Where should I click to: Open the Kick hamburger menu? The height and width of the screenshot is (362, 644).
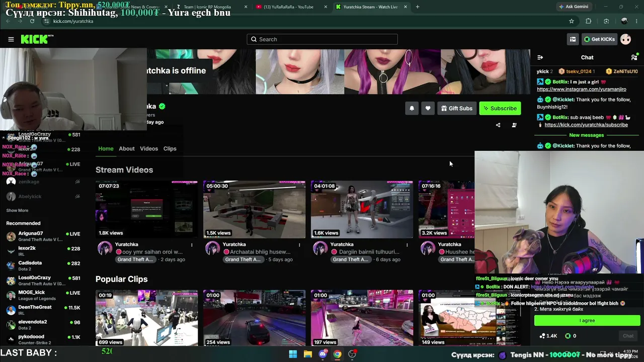click(x=11, y=39)
